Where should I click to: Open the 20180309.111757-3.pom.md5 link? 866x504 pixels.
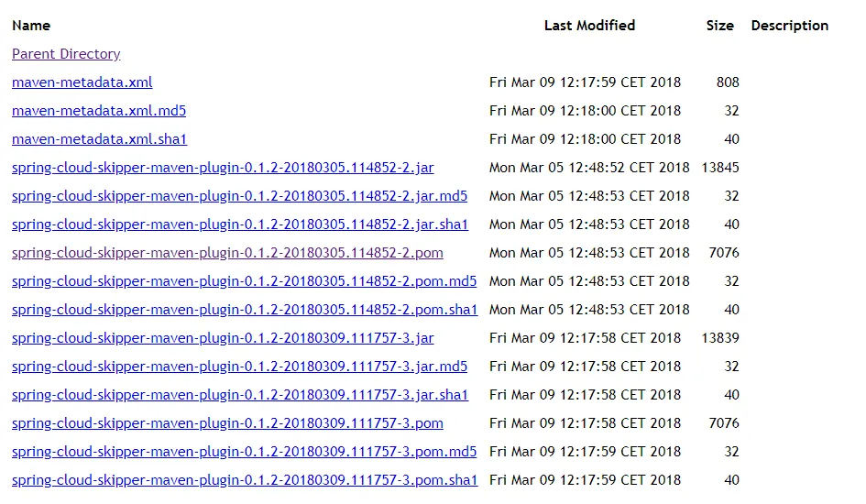coord(244,452)
